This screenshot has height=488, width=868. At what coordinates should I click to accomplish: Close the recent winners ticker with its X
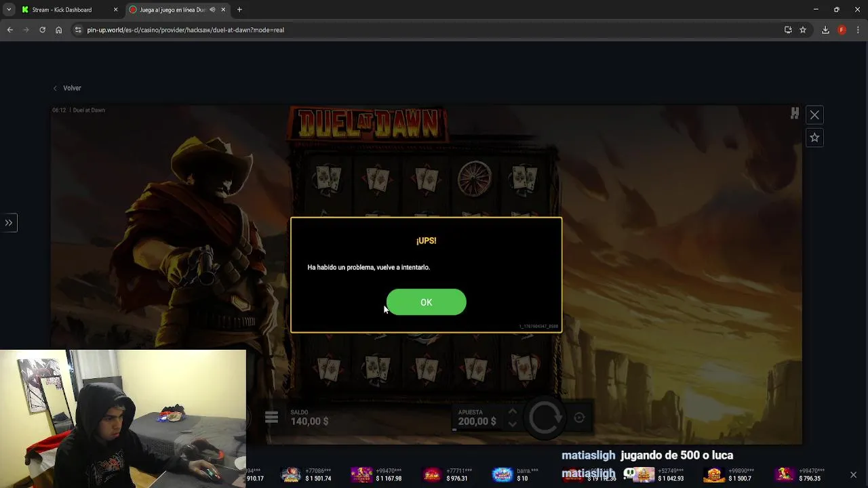point(853,474)
